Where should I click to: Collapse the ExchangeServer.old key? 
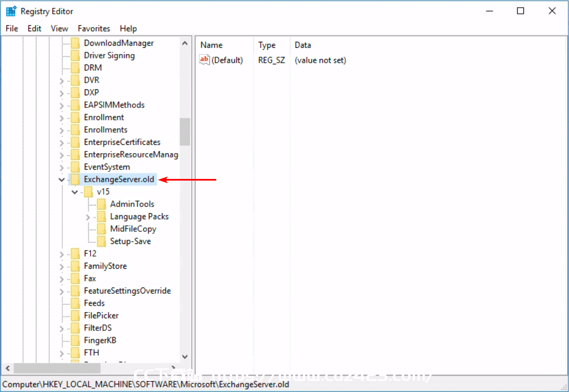point(62,179)
